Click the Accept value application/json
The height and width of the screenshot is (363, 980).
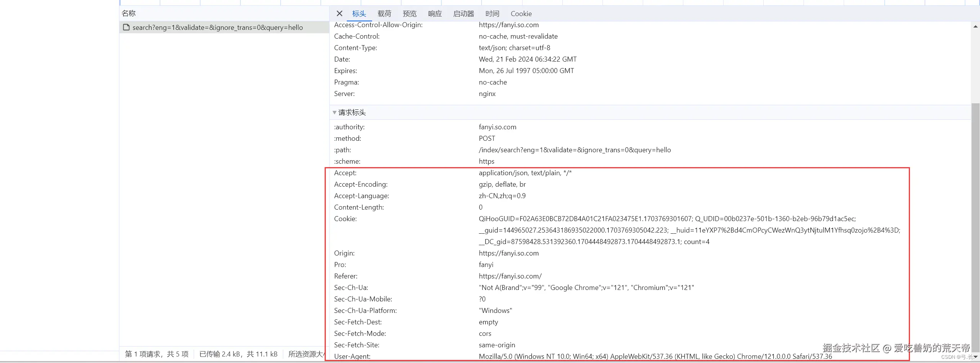[x=525, y=173]
